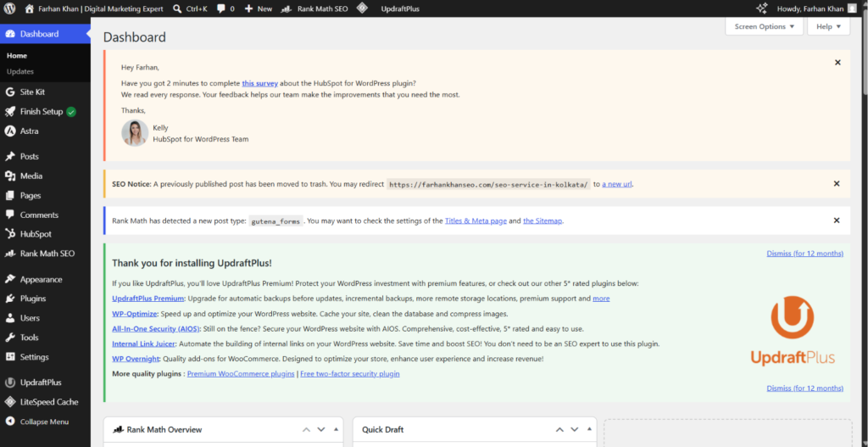Toggle the Rank Math Overview panel triangle
The height and width of the screenshot is (447, 868).
[336, 429]
